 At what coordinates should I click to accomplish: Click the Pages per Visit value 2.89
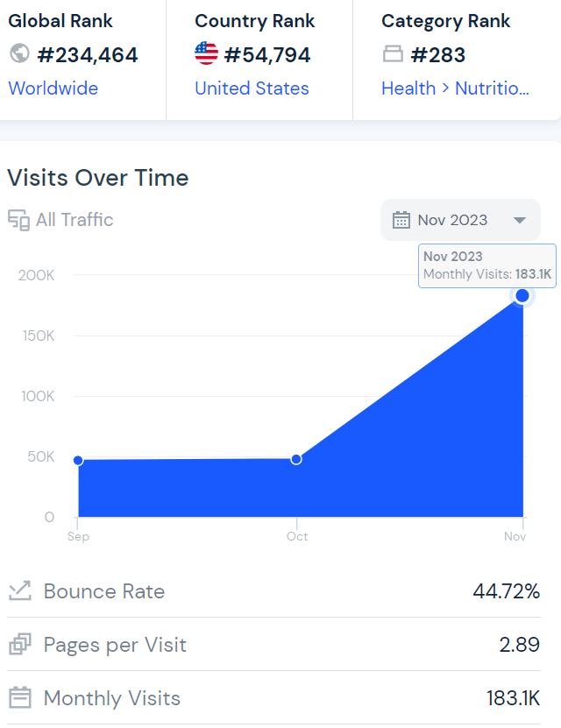[x=519, y=645]
